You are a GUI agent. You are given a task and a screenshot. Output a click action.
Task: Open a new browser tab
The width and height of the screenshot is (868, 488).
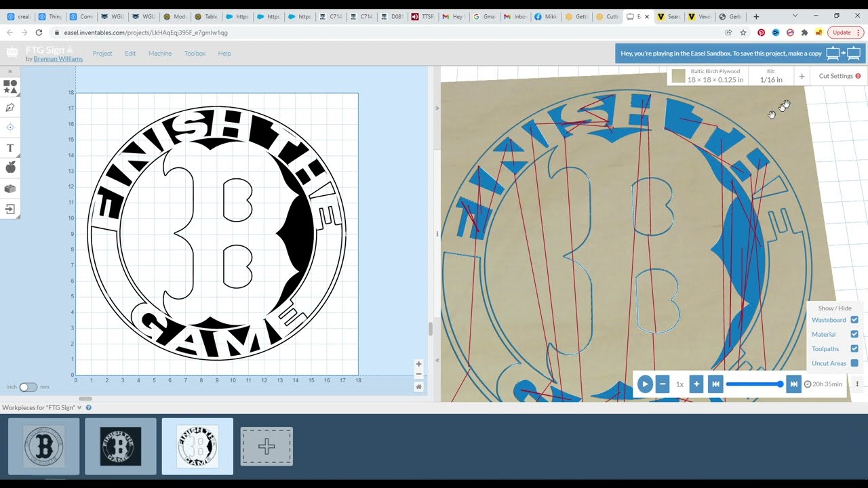(x=756, y=16)
